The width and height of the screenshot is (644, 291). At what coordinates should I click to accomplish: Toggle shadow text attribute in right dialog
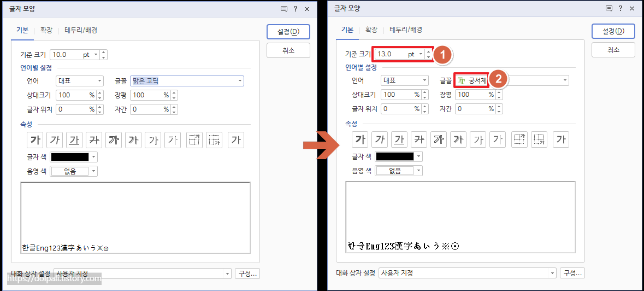coord(458,139)
